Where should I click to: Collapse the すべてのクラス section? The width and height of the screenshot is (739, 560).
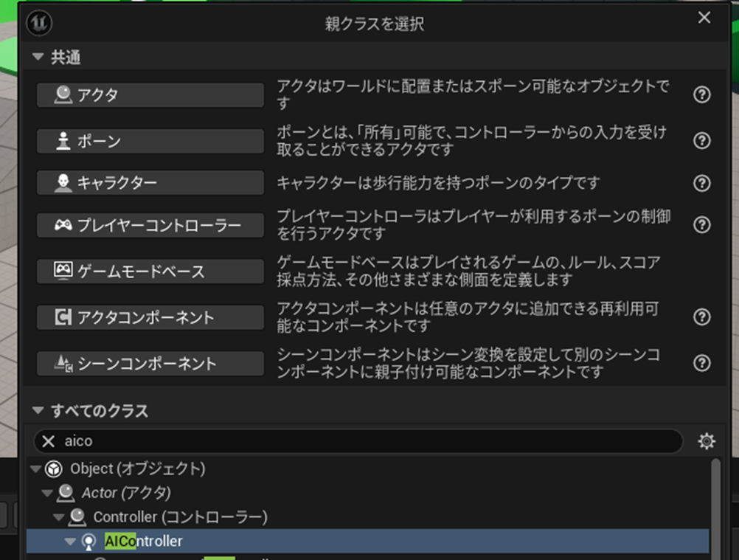[38, 411]
